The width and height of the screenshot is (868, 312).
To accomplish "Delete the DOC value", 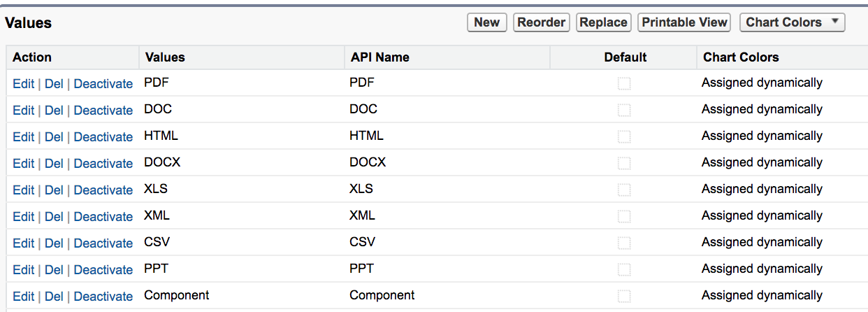I will click(54, 111).
